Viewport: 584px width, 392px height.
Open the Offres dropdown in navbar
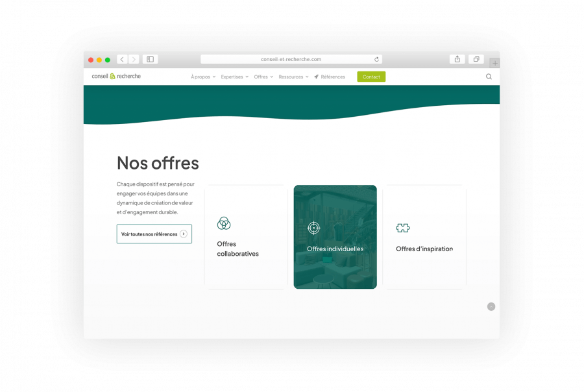click(263, 77)
